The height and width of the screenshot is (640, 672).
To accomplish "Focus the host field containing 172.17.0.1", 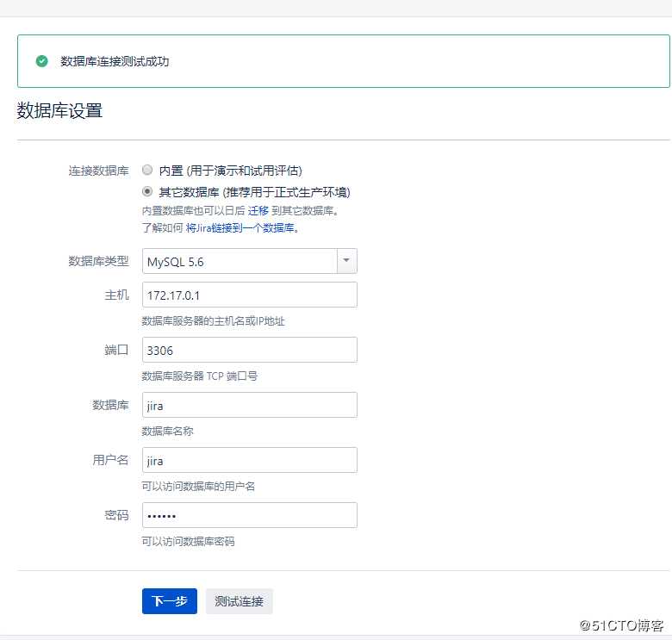I will pyautogui.click(x=250, y=295).
